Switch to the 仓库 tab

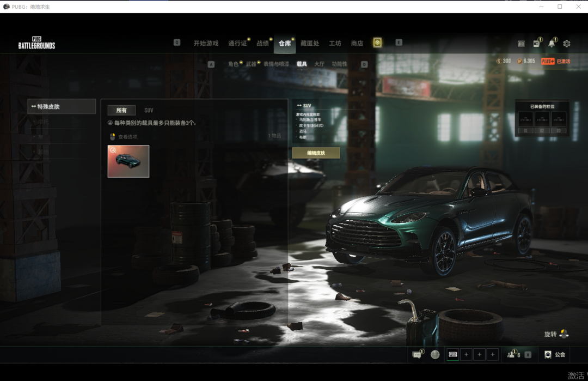point(285,44)
